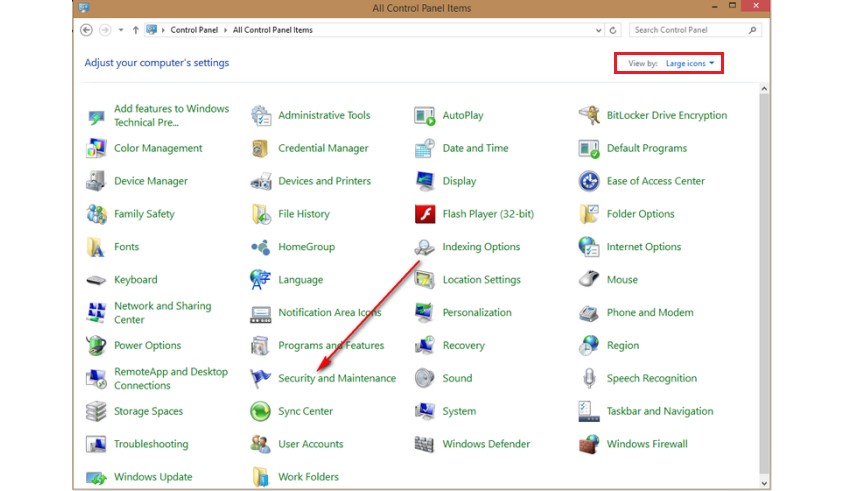Select All Control Panel Items breadcrumb
The width and height of the screenshot is (866, 491).
pyautogui.click(x=273, y=30)
